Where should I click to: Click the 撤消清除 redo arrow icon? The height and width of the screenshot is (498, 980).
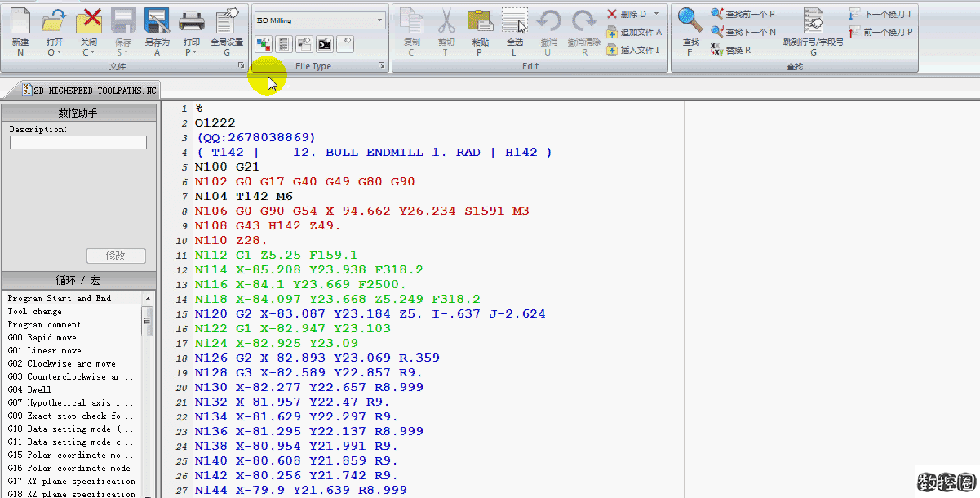tap(583, 23)
